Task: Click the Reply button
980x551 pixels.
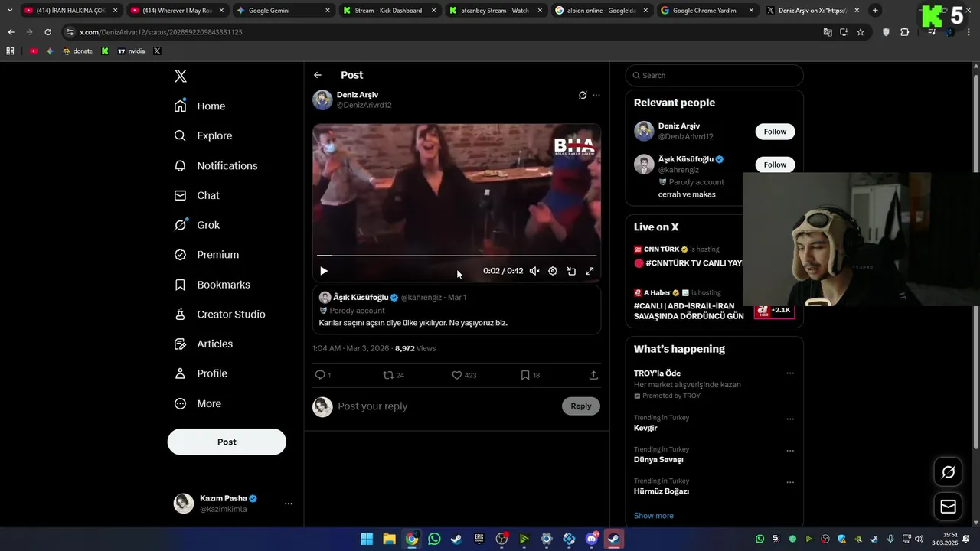Action: pos(581,406)
